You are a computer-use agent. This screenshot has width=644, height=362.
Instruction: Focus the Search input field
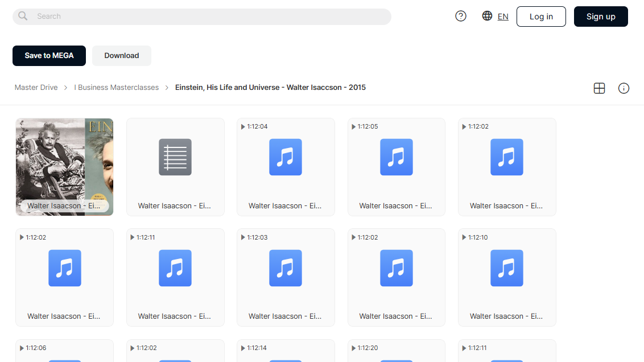click(x=201, y=17)
